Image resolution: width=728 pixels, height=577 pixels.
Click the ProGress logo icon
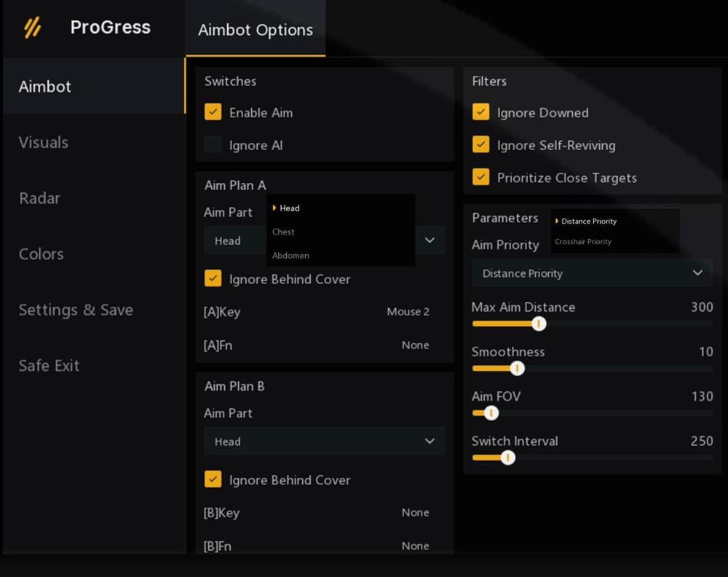(x=32, y=28)
